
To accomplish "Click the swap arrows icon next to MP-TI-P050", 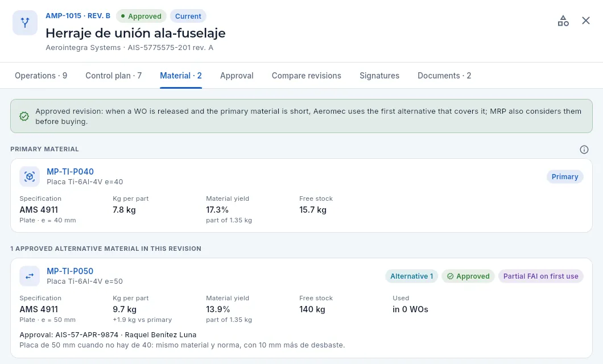I will 30,276.
